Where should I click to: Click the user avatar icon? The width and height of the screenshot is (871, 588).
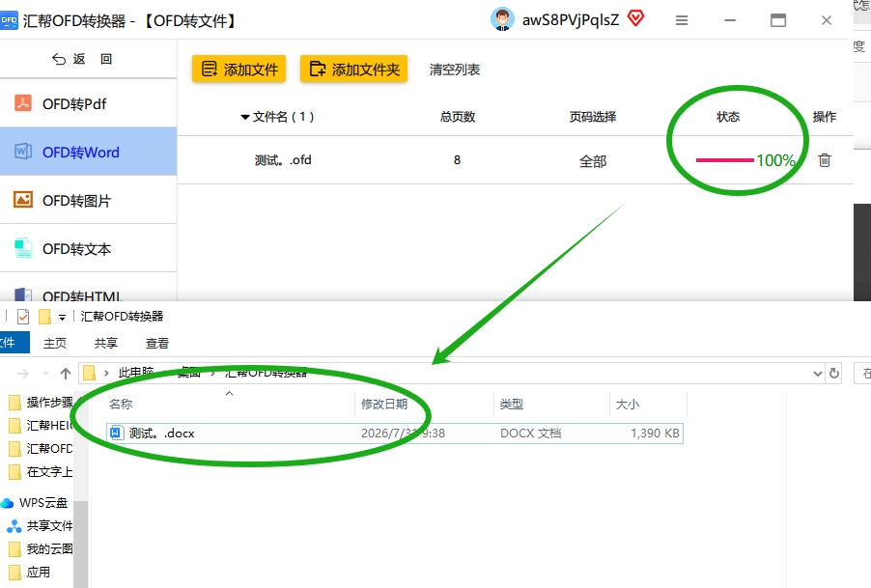pyautogui.click(x=502, y=19)
